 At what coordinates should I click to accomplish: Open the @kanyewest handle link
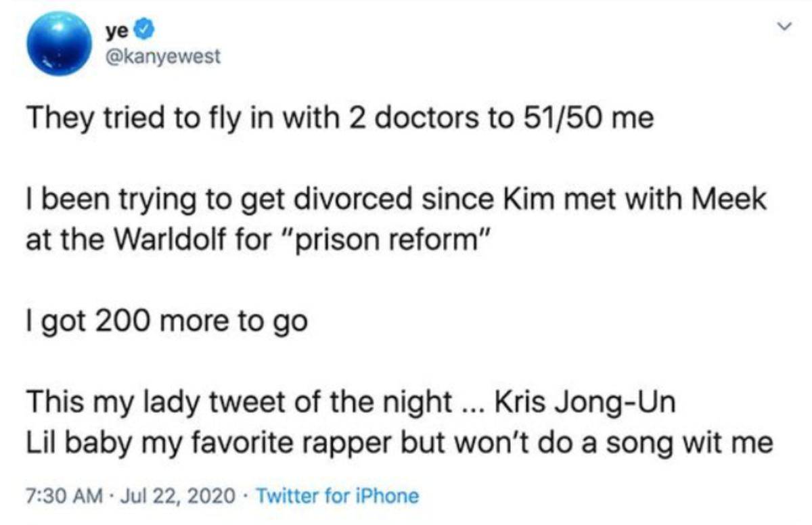click(x=163, y=56)
